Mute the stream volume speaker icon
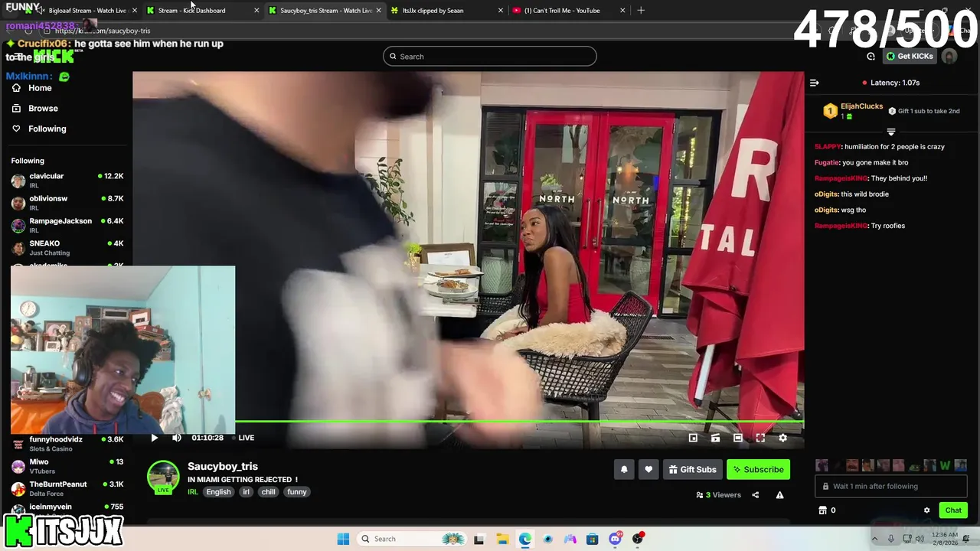Screen dimensions: 980x551 coord(177,438)
